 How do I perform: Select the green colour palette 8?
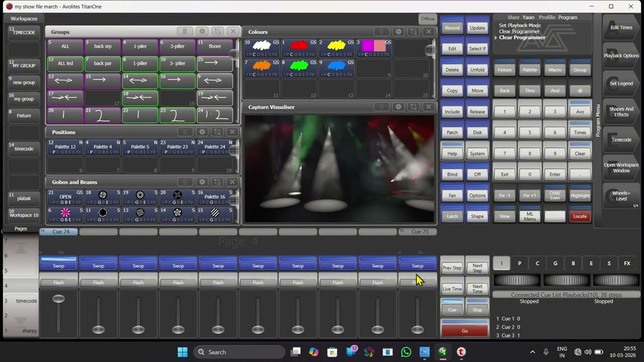pyautogui.click(x=299, y=68)
